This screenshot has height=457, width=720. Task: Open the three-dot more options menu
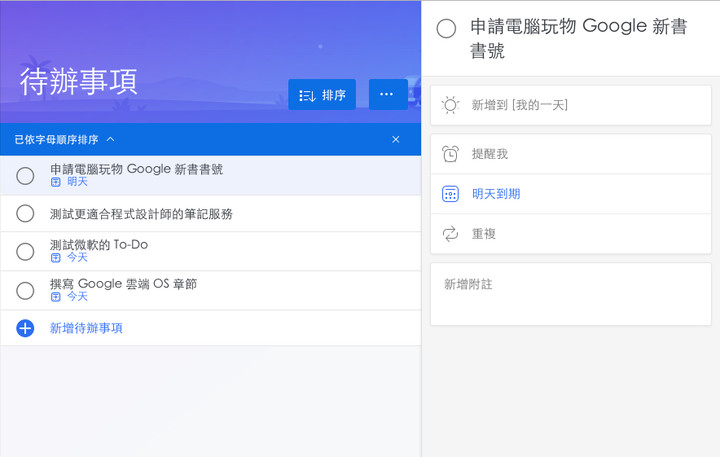tap(388, 94)
